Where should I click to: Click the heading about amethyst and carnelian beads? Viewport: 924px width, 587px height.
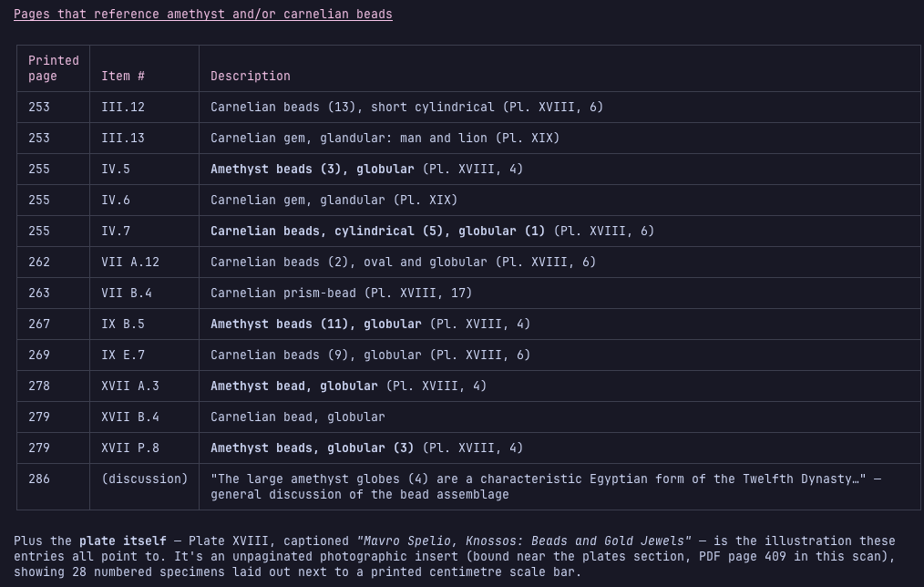(x=202, y=15)
